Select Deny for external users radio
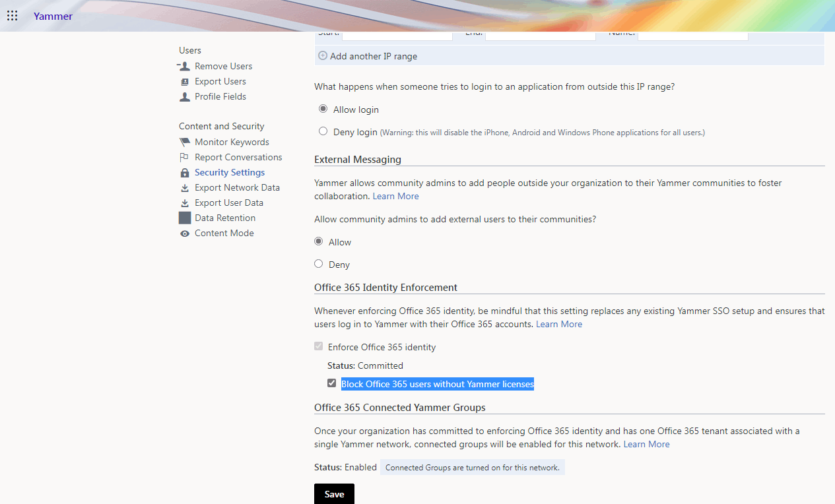Viewport: 835px width, 504px height. [318, 264]
